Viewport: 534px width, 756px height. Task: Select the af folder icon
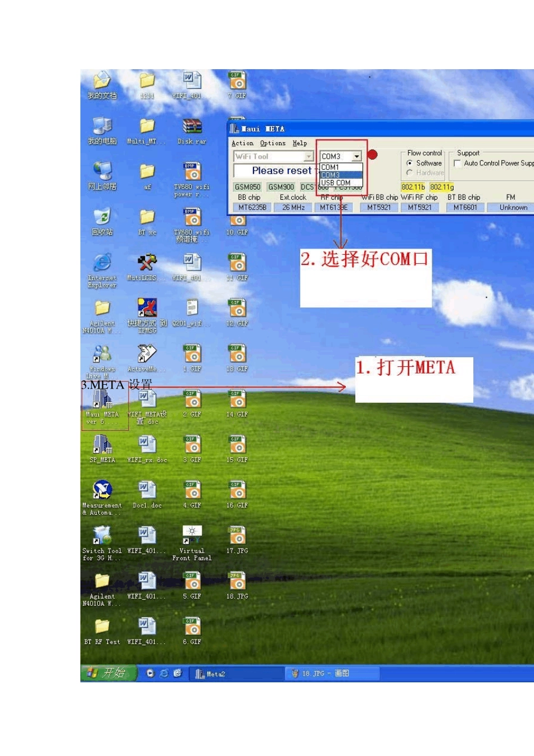[x=147, y=177]
